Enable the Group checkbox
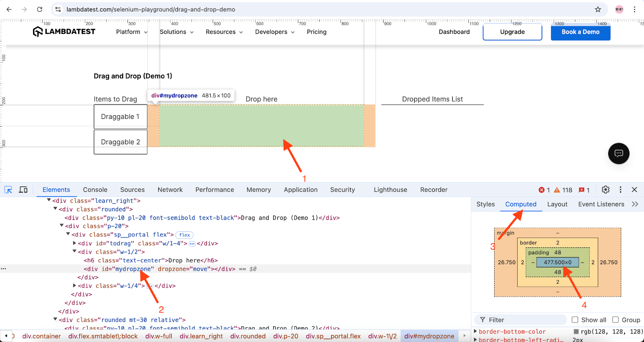 pyautogui.click(x=615, y=320)
